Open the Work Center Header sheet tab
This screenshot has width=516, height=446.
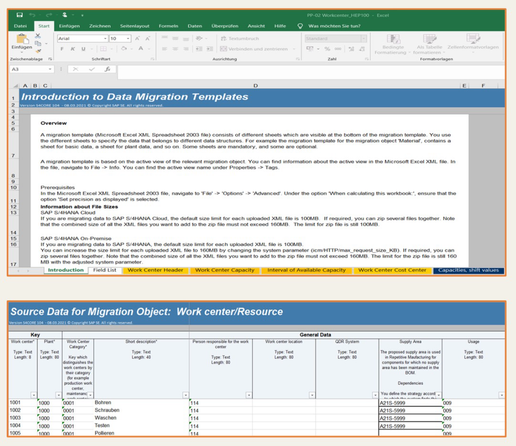155,270
